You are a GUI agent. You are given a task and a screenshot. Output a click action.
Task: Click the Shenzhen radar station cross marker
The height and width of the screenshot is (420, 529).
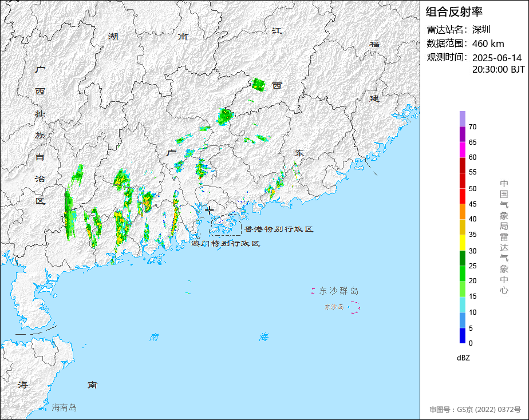click(209, 211)
